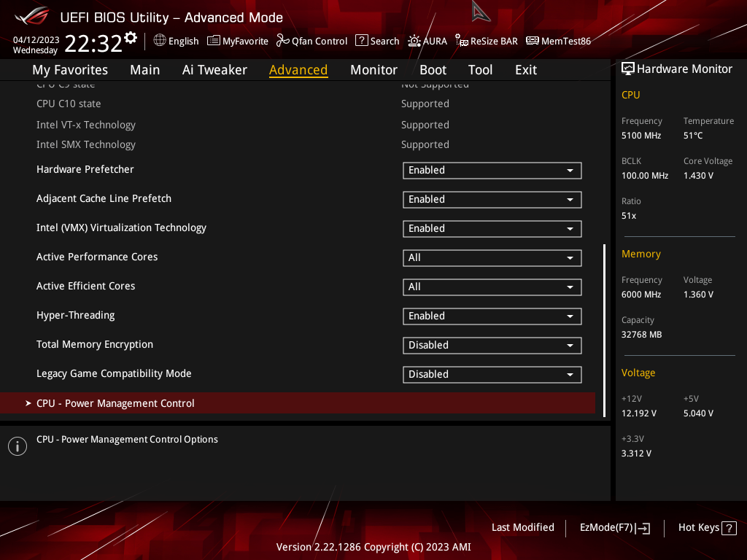Open Adjacent Cache Line Prefetch dropdown
The image size is (747, 560).
click(492, 200)
